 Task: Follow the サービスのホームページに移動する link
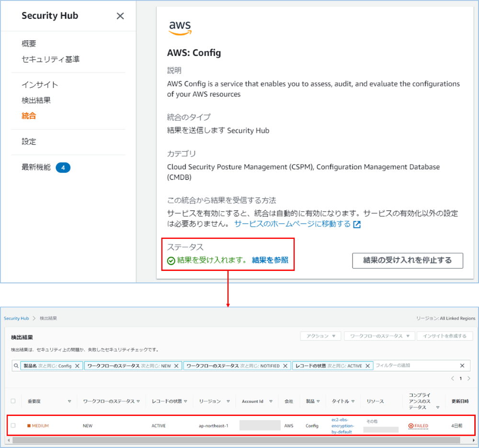click(x=292, y=224)
